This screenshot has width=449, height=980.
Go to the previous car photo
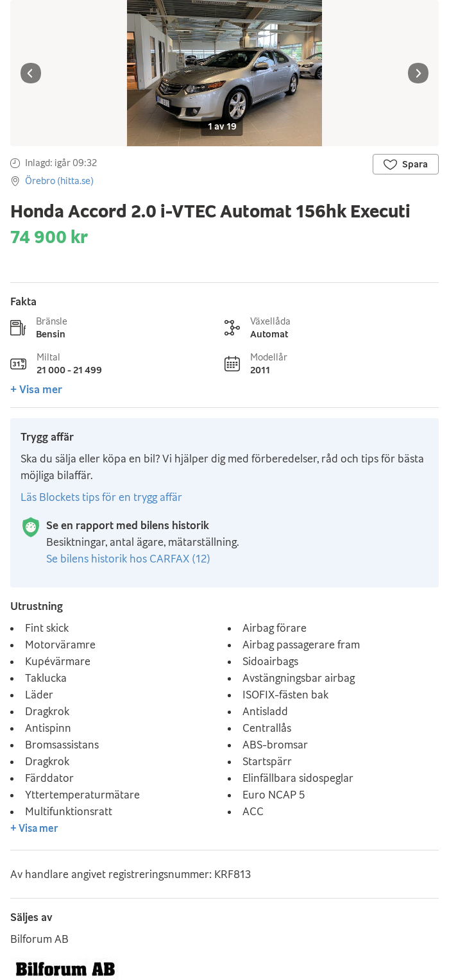31,73
